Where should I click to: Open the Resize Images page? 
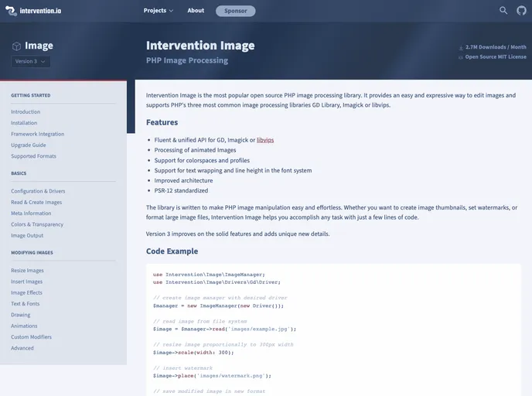click(27, 271)
